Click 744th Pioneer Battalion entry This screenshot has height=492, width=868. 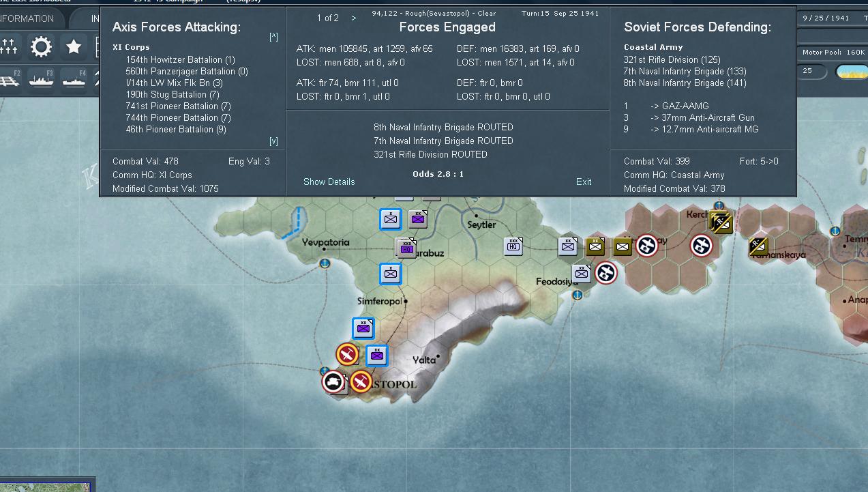pyautogui.click(x=178, y=118)
